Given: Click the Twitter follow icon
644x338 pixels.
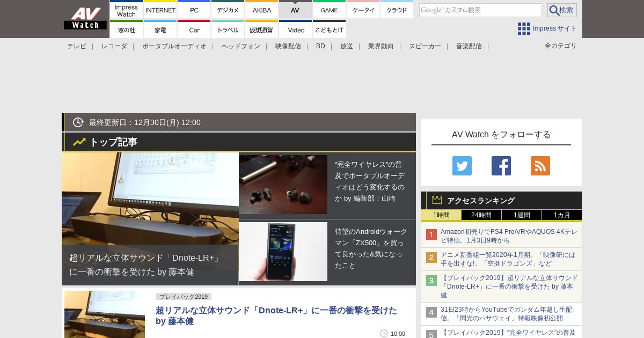Looking at the screenshot, I should (462, 166).
